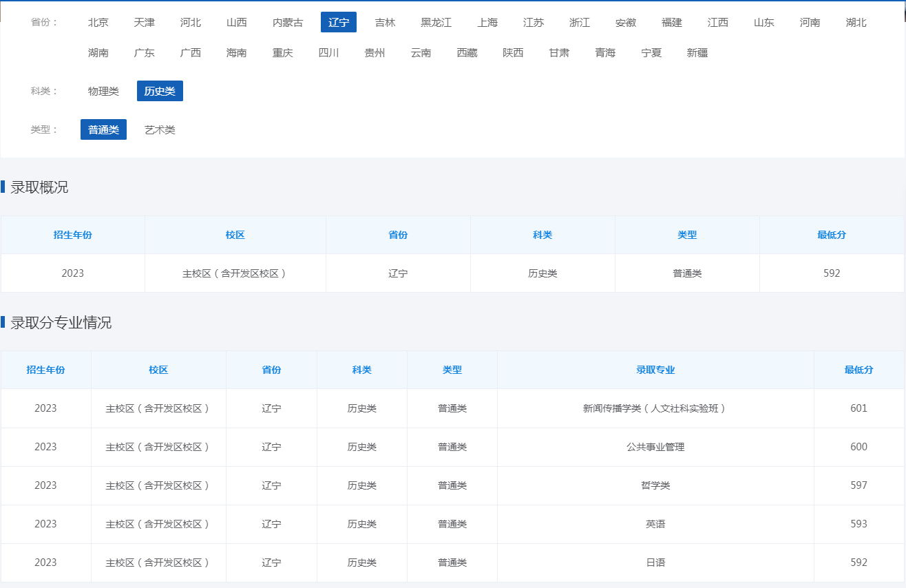Pick 重庆 province option
This screenshot has width=906, height=588.
click(x=283, y=53)
